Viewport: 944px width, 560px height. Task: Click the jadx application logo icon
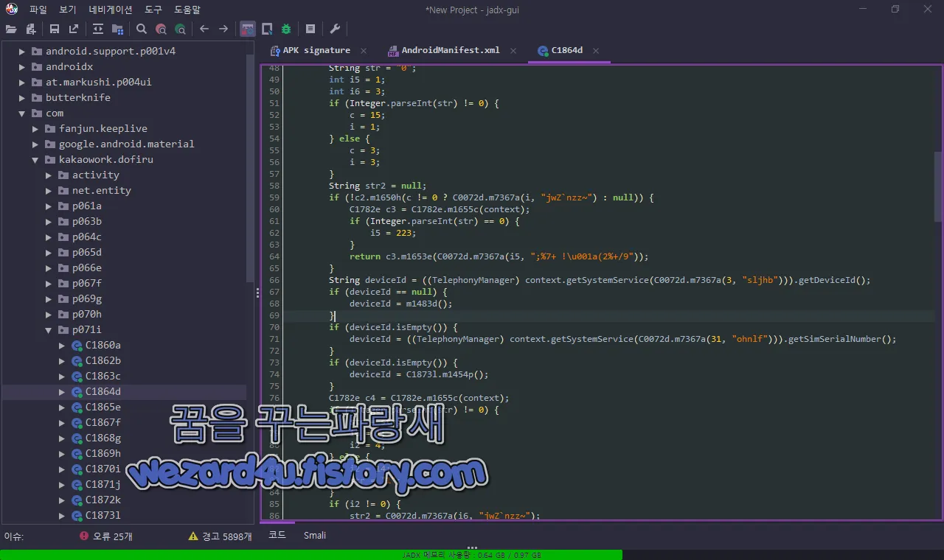click(x=12, y=10)
